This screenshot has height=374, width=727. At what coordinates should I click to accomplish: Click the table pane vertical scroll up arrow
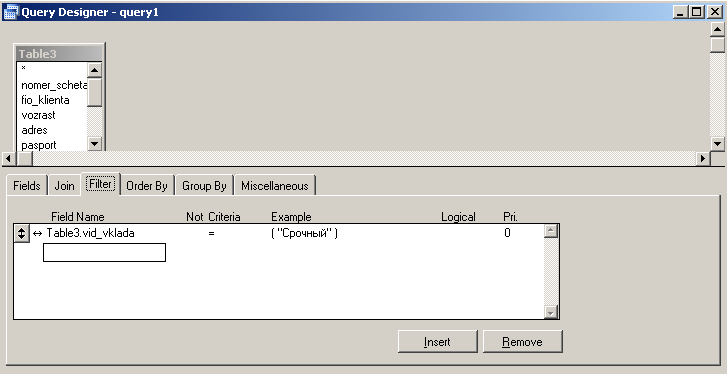coord(717,29)
